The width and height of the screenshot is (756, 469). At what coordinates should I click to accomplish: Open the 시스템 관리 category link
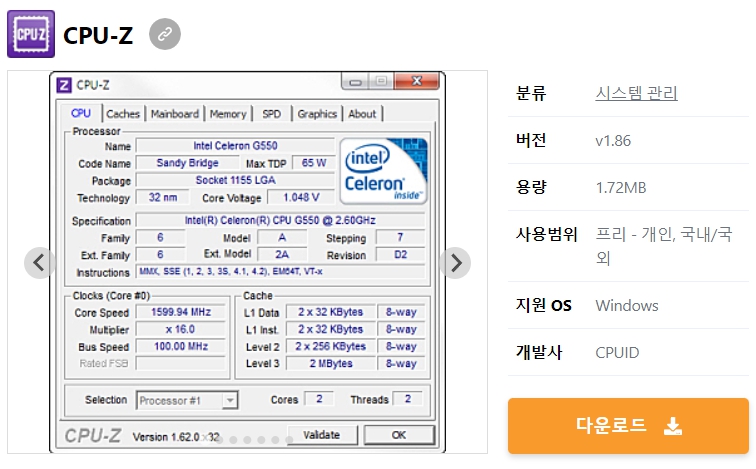636,93
